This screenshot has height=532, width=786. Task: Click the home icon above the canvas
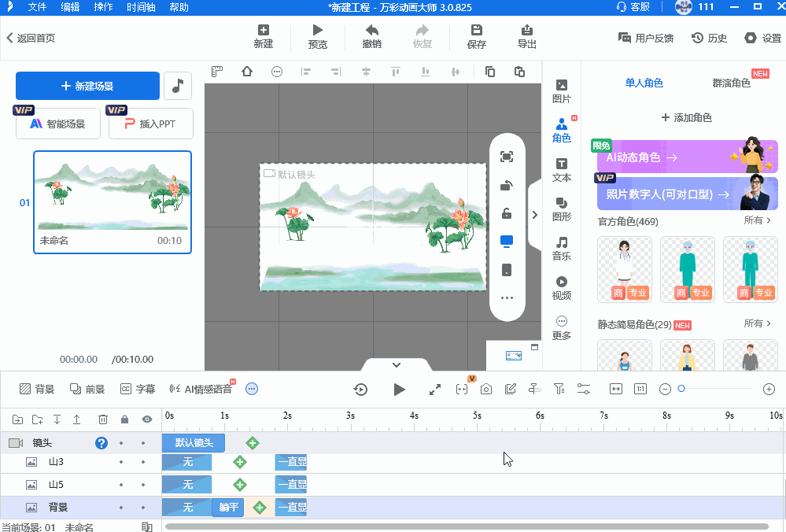point(247,72)
